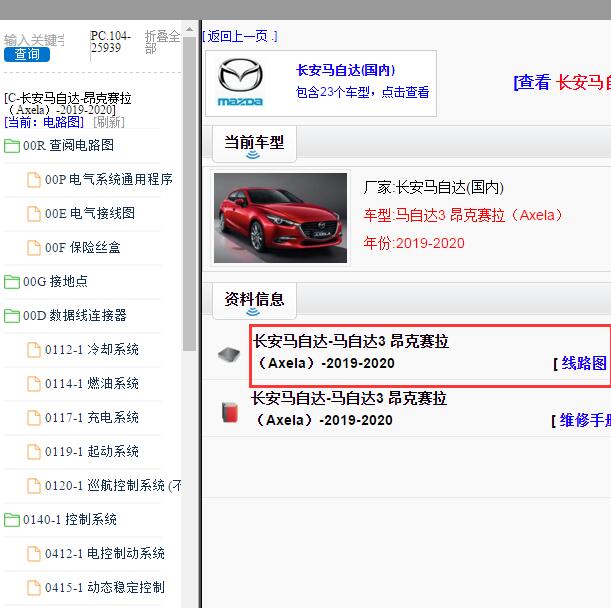Select the 0140-1 控制系统 tree label
The image size is (611, 608).
click(x=70, y=520)
